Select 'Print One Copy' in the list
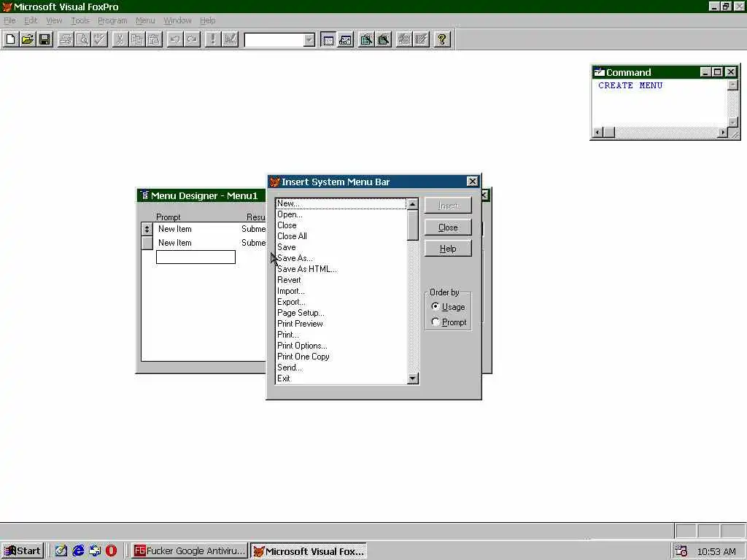This screenshot has width=747, height=560. pos(341,357)
